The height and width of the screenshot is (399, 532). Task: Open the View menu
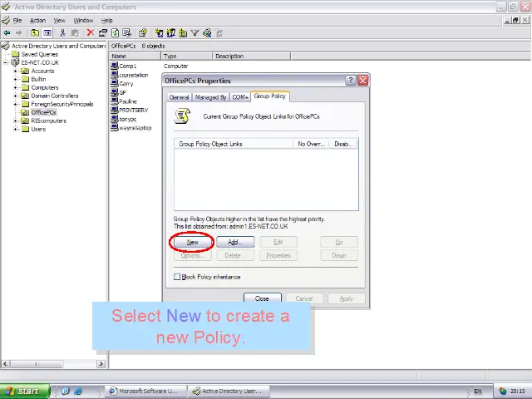point(59,20)
